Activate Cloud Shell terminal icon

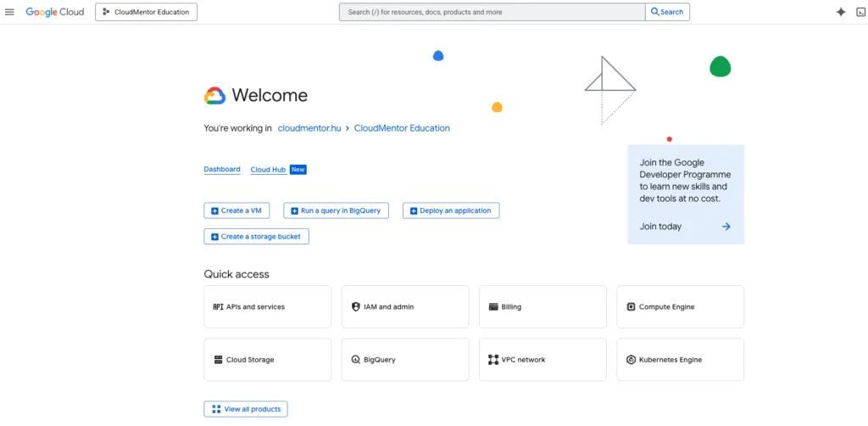point(861,12)
